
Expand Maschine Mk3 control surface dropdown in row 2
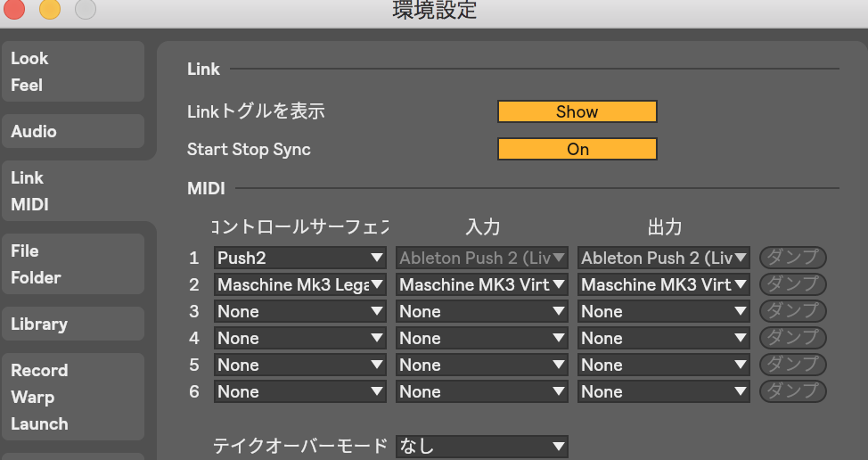(300, 284)
